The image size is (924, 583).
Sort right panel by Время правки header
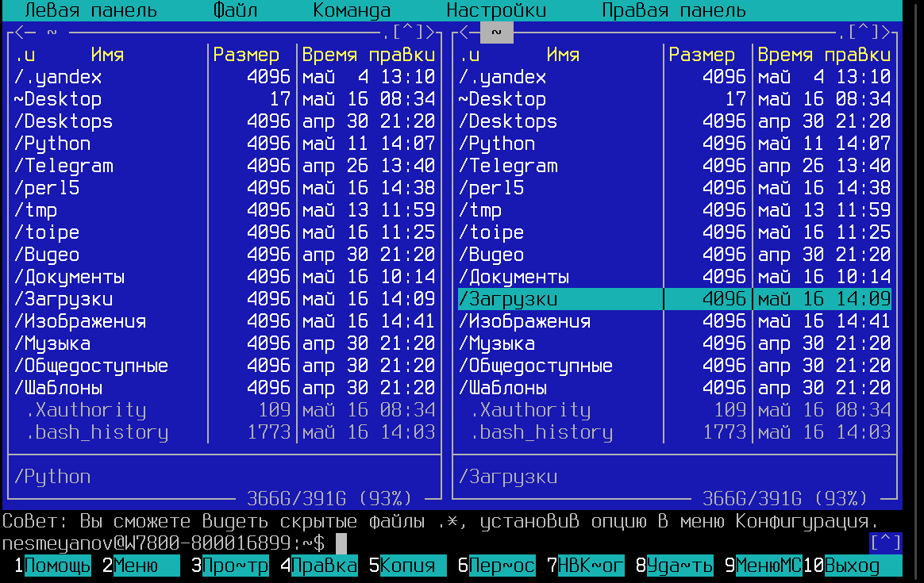tap(824, 55)
